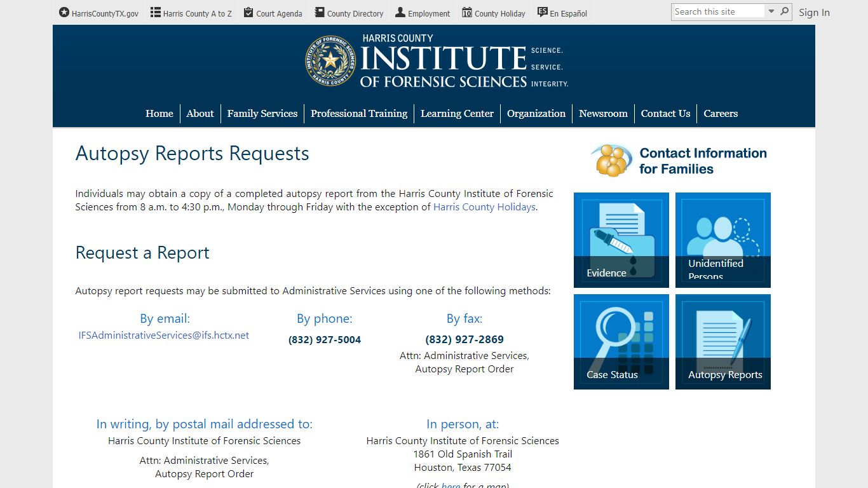Image resolution: width=868 pixels, height=488 pixels.
Task: Click the By fax: heading
Action: coord(465,319)
